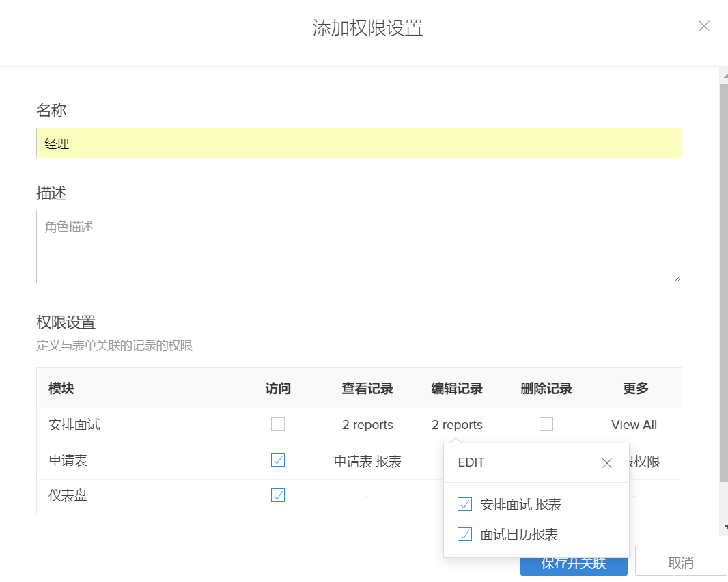Uncheck 面试日历报表 in EDIT popup
728x582 pixels.
(x=465, y=534)
